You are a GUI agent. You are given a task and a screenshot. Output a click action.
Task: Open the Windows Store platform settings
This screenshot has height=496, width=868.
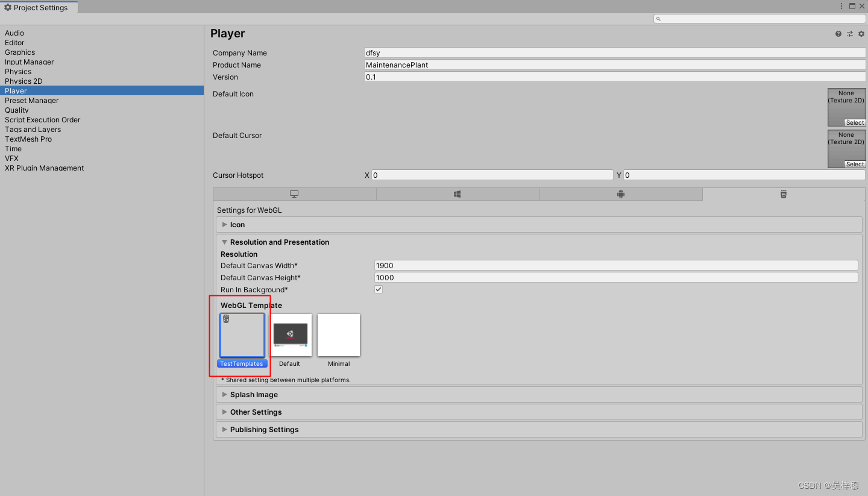click(457, 193)
